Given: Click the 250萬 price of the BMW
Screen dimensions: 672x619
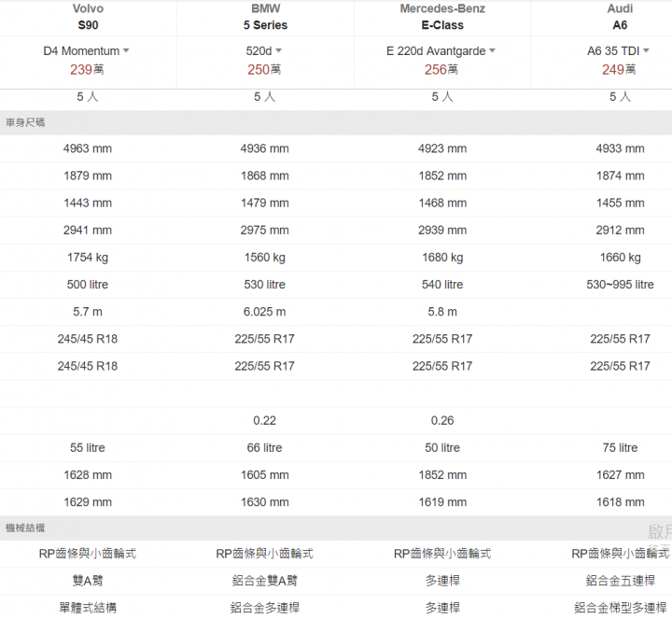Looking at the screenshot, I should pos(264,69).
